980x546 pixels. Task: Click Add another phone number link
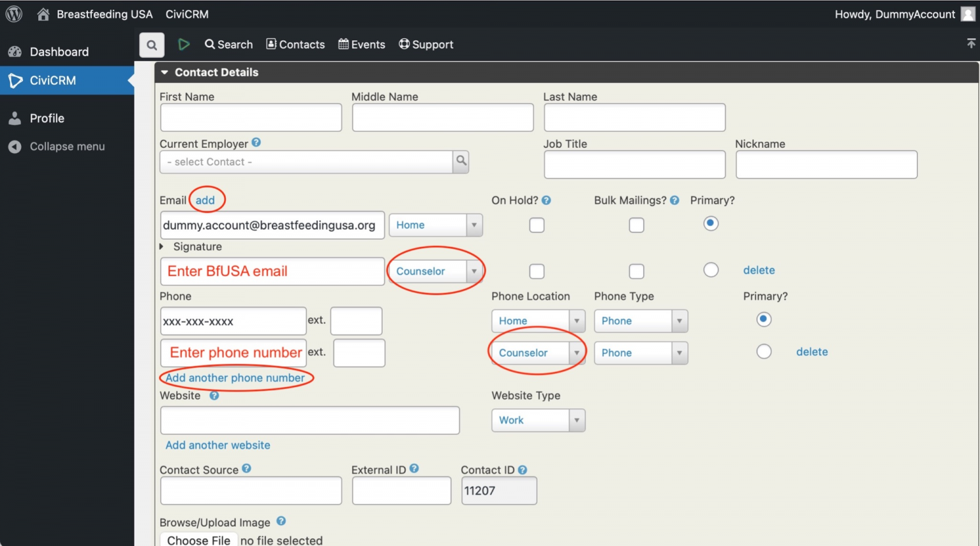pyautogui.click(x=235, y=378)
